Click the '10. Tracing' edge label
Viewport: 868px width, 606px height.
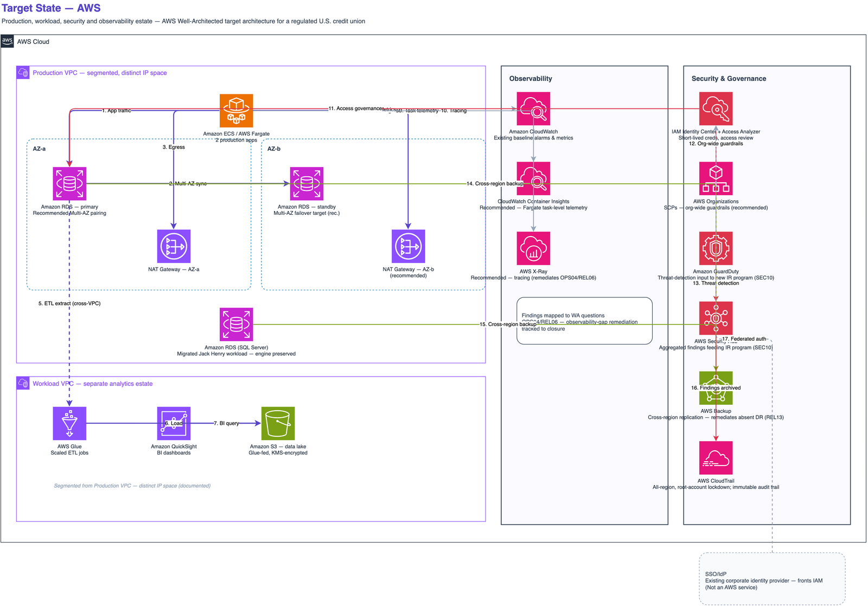tap(454, 111)
